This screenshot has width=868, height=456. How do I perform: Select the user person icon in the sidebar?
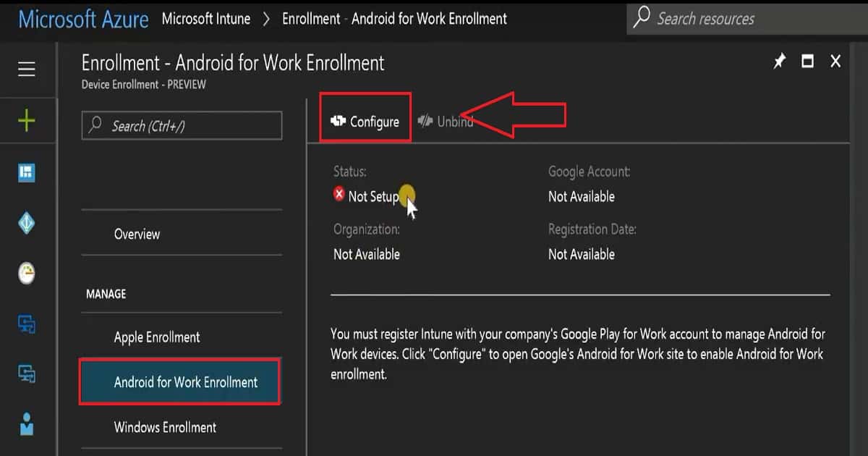27,424
